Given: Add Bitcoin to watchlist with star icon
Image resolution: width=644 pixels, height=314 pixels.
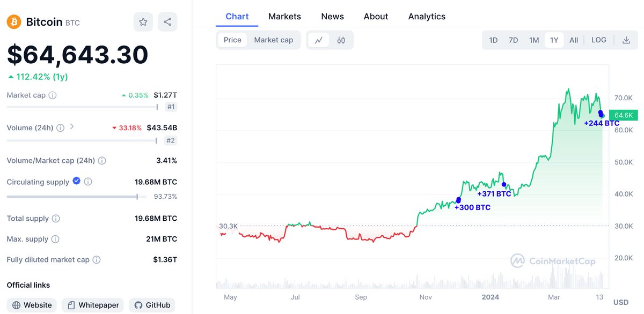Looking at the screenshot, I should click(x=143, y=22).
